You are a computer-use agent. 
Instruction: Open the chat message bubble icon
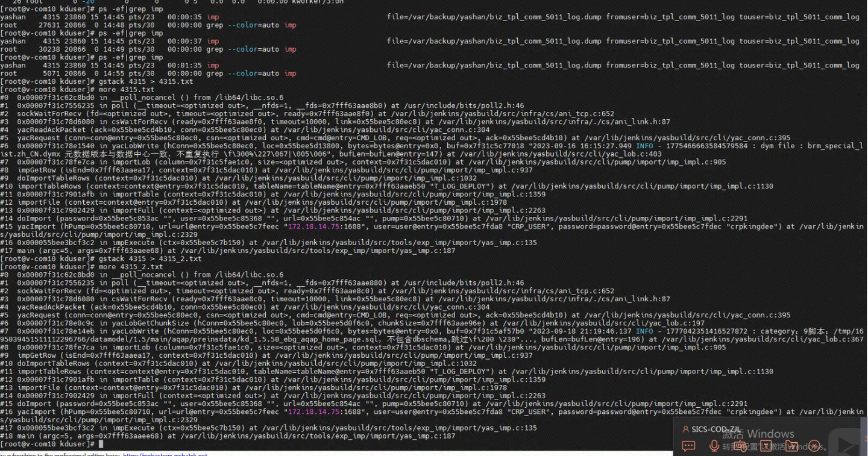(688, 446)
